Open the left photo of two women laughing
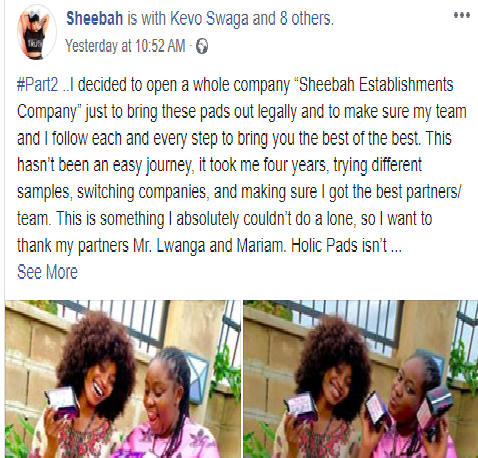 point(123,379)
